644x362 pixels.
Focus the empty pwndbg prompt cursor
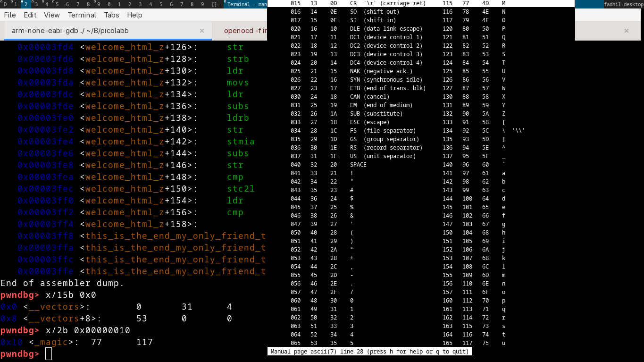click(49, 354)
